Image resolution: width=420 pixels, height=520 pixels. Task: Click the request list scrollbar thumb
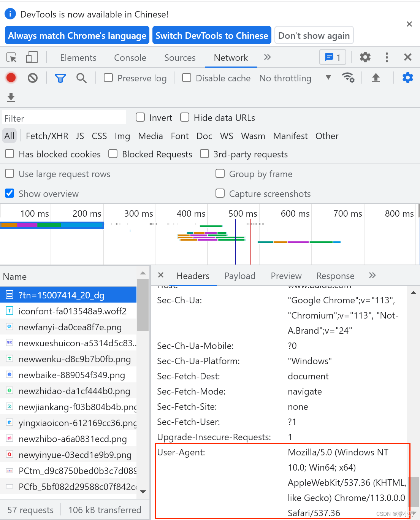pyautogui.click(x=143, y=305)
